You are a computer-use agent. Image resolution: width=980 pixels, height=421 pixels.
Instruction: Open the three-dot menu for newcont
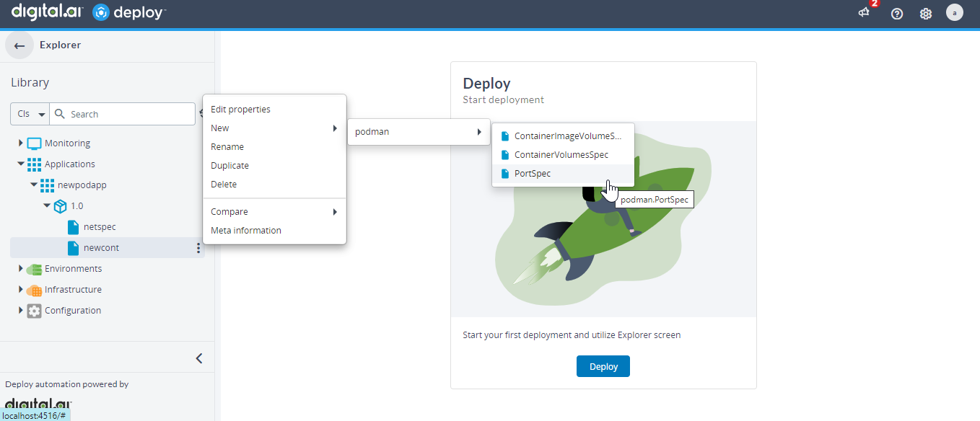point(198,248)
